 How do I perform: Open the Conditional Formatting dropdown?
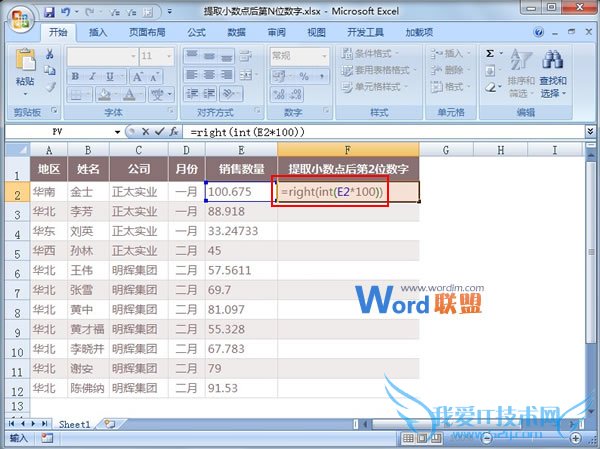pyautogui.click(x=370, y=54)
